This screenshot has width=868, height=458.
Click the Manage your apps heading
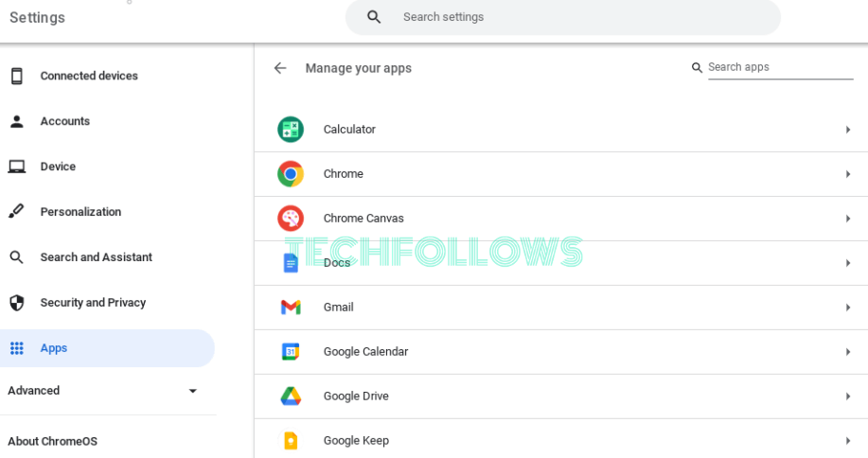pyautogui.click(x=359, y=68)
